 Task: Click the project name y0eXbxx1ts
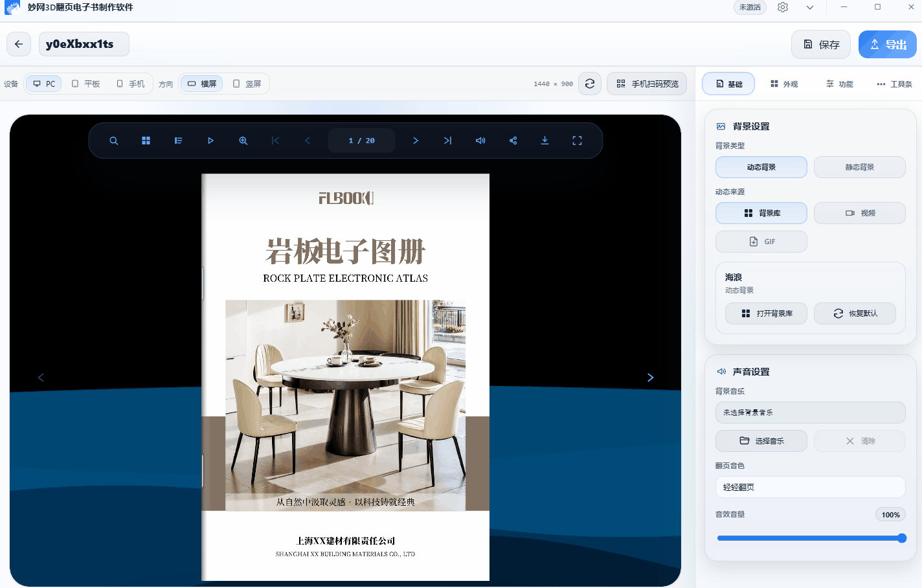coord(84,44)
